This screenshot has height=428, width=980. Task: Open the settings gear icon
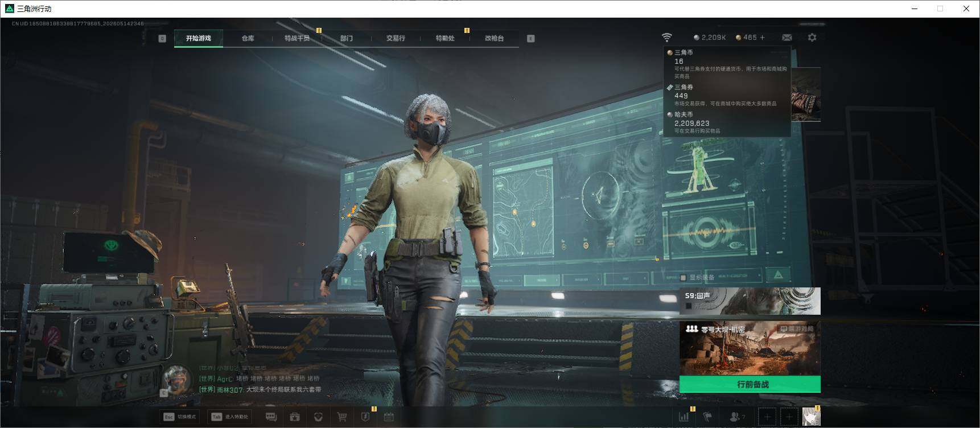pyautogui.click(x=812, y=38)
